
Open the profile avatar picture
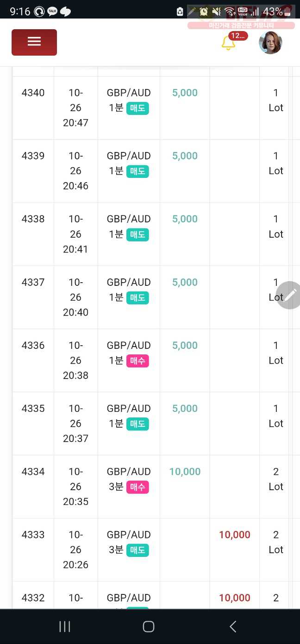click(x=270, y=43)
